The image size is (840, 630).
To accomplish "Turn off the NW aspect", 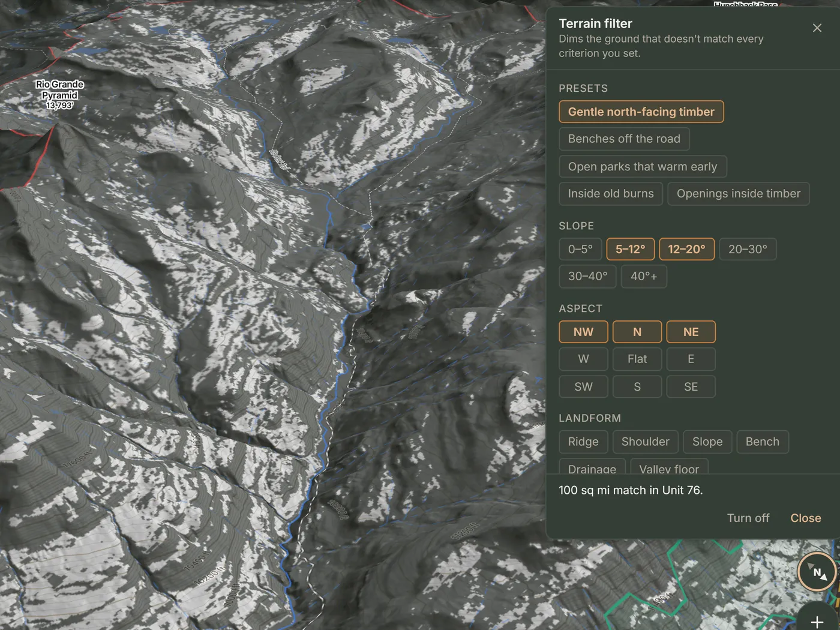I will (x=583, y=332).
